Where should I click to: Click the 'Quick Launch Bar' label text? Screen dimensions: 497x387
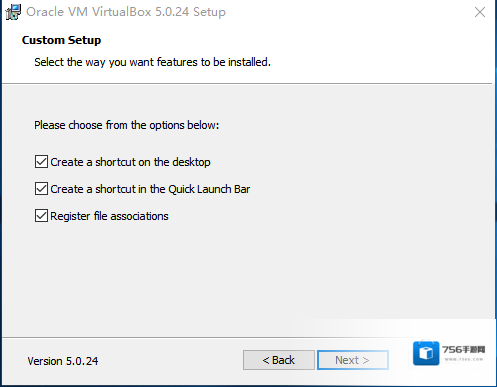209,189
